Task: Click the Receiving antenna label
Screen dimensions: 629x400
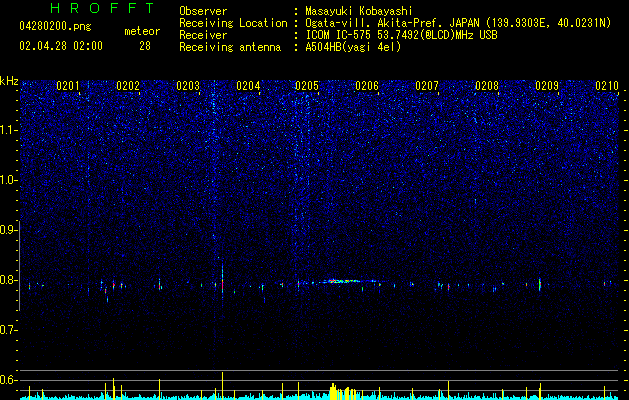Action: 230,47
